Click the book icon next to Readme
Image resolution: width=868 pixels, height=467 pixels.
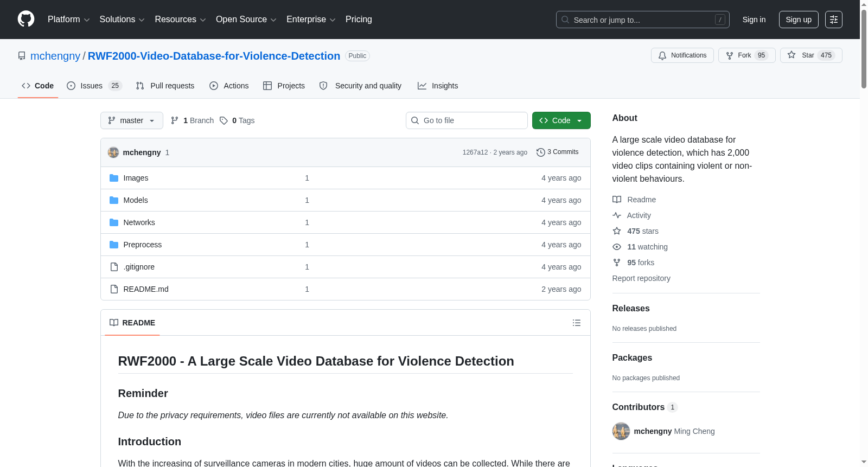click(617, 200)
